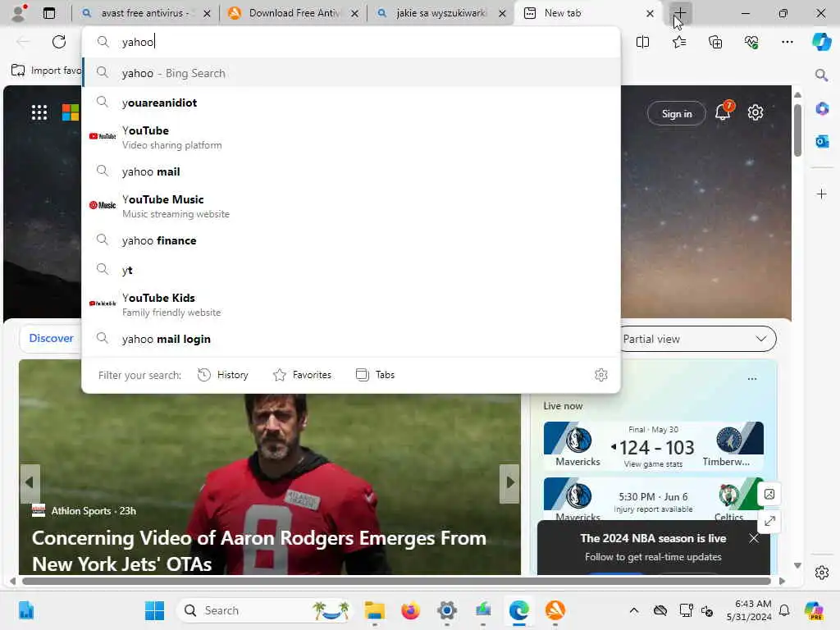
Task: Click the expand view arrows icon
Action: (769, 521)
